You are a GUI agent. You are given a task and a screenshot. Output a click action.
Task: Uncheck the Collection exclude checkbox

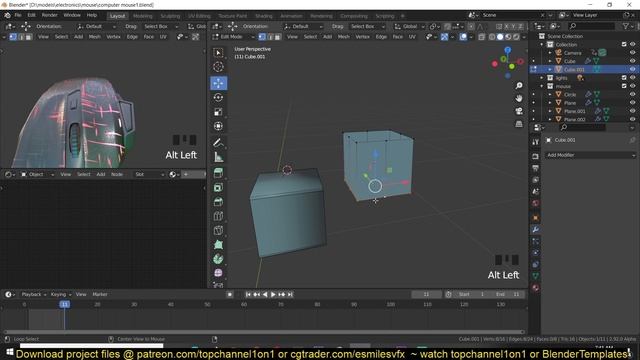click(624, 44)
